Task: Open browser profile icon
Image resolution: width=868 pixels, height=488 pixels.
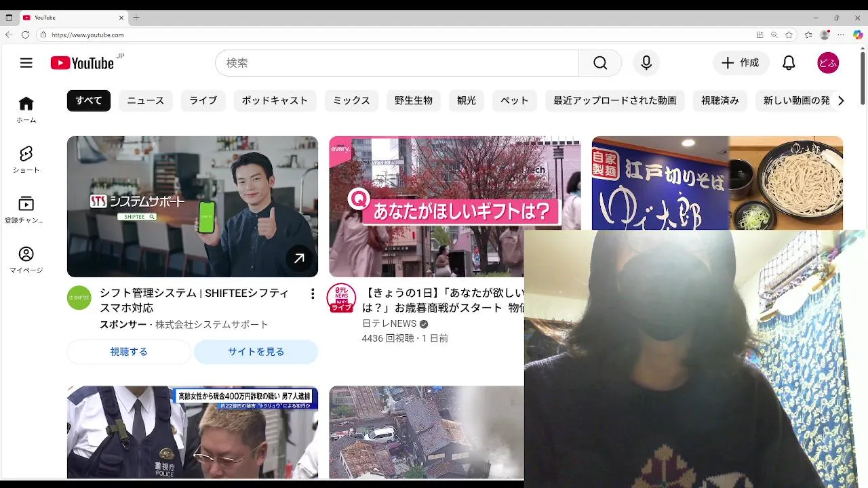Action: 825,35
